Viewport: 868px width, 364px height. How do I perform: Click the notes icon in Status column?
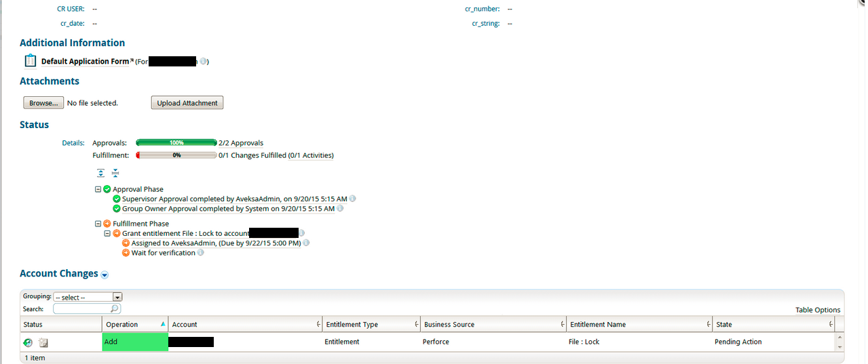point(43,342)
